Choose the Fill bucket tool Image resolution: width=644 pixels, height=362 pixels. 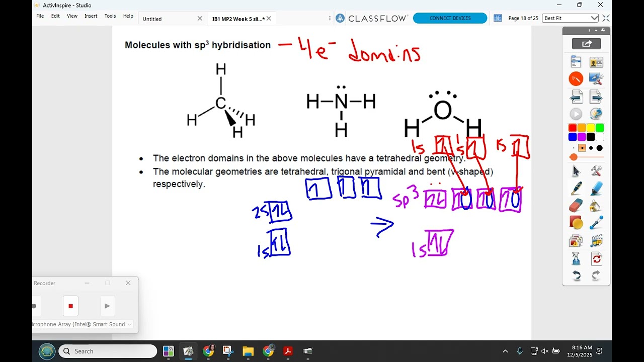click(596, 206)
